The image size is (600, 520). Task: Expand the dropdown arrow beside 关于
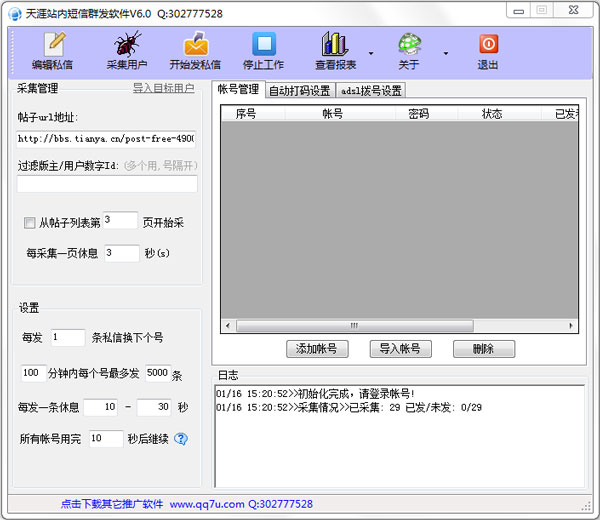click(446, 54)
